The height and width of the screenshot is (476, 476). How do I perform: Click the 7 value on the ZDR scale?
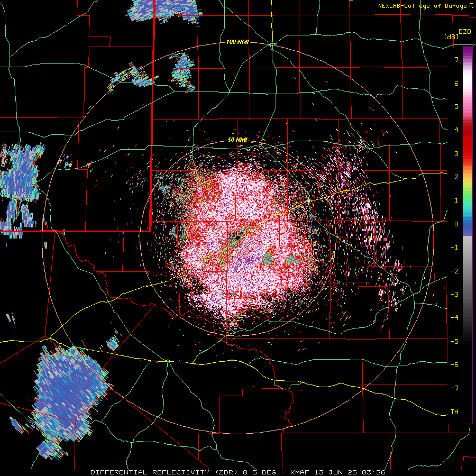456,59
